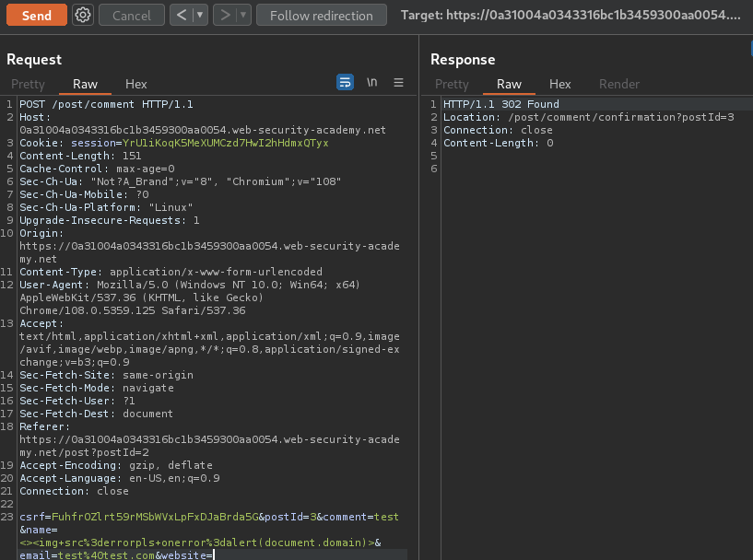Click the Accept-Language header line
Screen dimensions: 753x560
click(x=120, y=478)
